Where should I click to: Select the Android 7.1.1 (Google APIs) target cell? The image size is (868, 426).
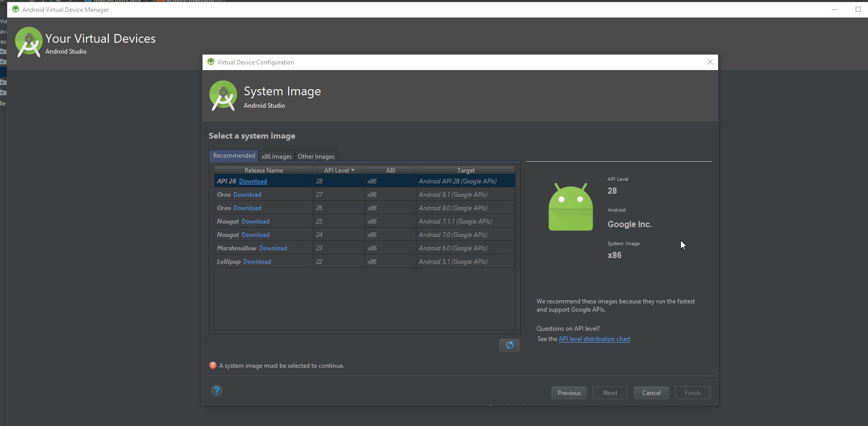(x=466, y=221)
